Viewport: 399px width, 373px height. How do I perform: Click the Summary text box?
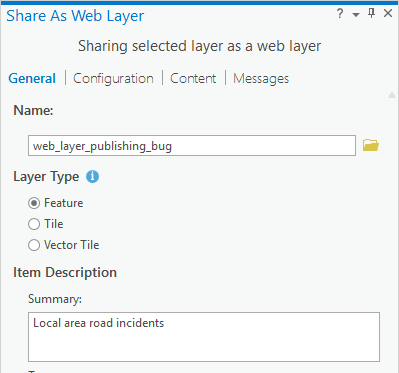pos(204,337)
